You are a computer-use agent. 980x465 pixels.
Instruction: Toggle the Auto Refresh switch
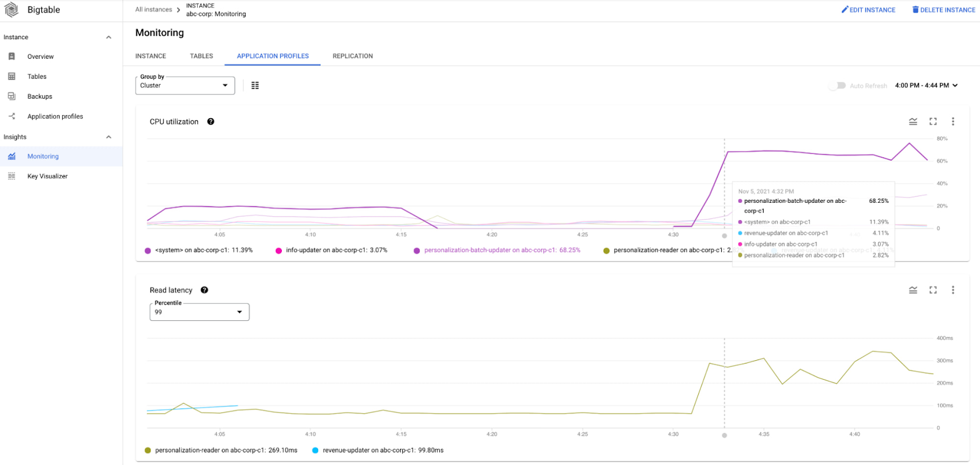[x=838, y=85]
